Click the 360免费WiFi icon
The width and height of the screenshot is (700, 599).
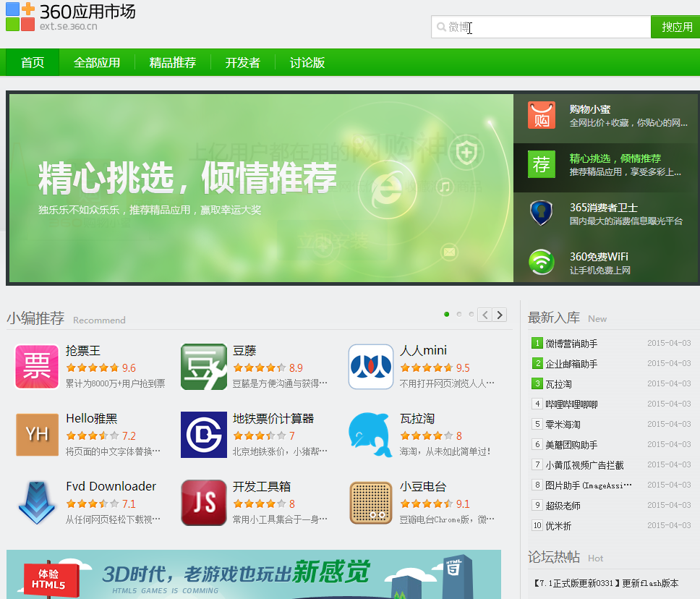(x=542, y=262)
